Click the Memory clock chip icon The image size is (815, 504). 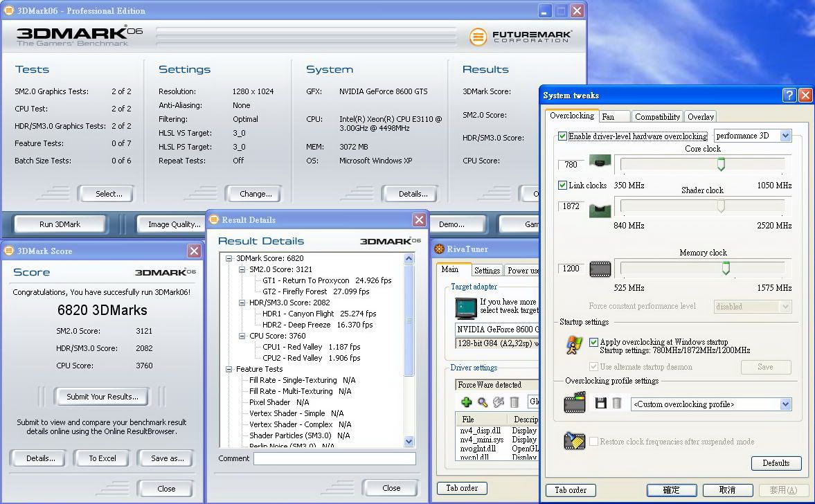click(x=600, y=269)
